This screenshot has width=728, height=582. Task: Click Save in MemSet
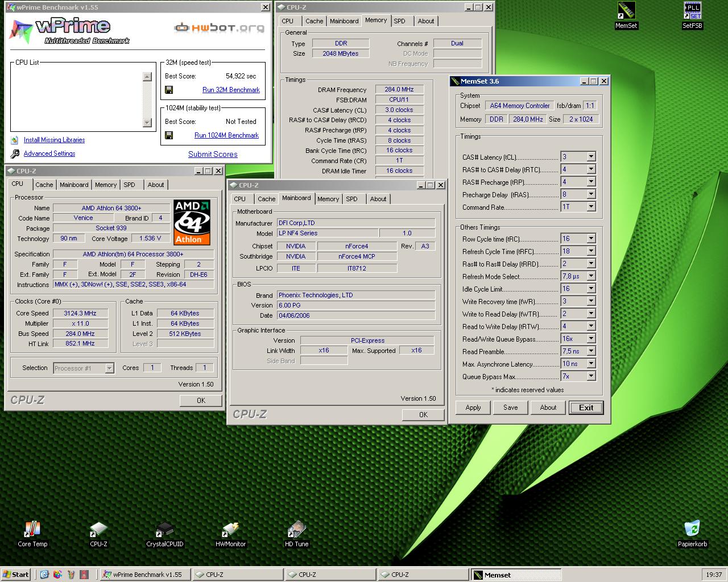click(511, 408)
